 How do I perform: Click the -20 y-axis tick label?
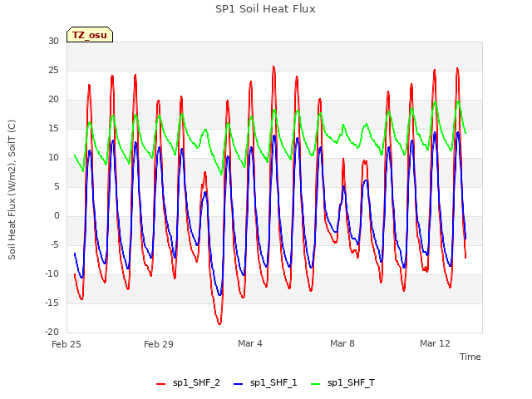click(x=52, y=332)
